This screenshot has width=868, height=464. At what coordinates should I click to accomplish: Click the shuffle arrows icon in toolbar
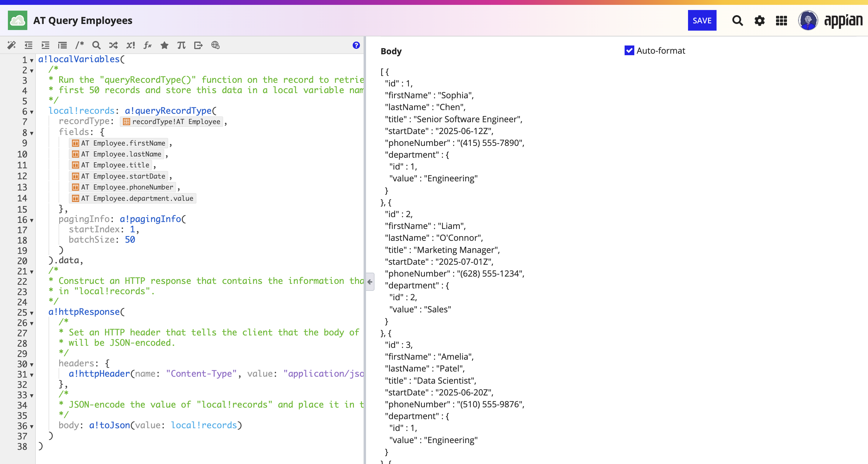click(x=114, y=45)
